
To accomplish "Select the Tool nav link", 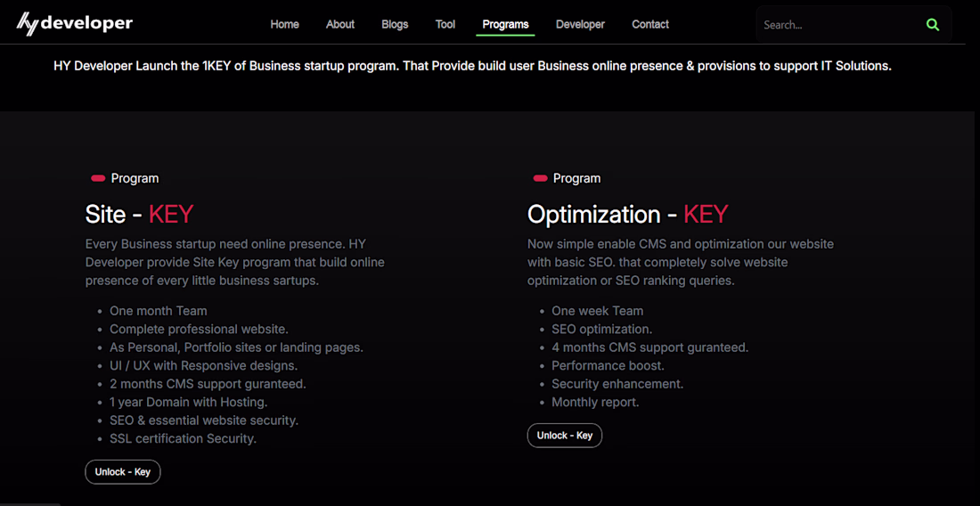I will (x=445, y=24).
